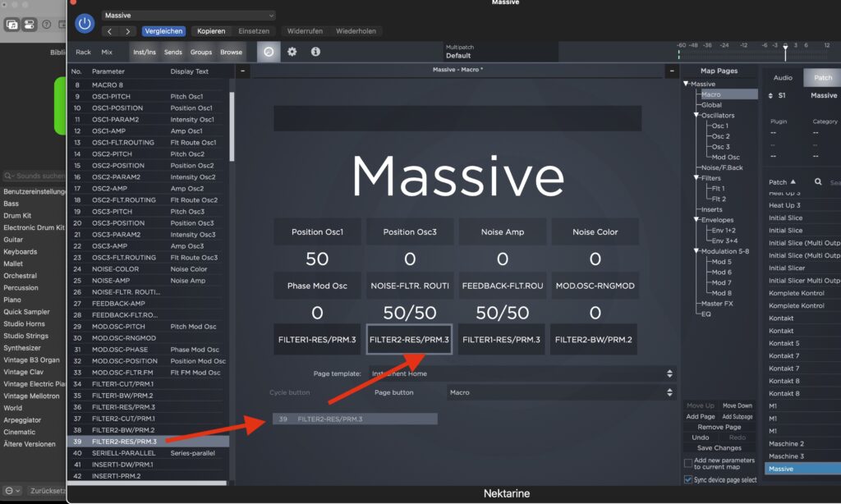This screenshot has height=504, width=841.
Task: Open the Nektarine settings gear
Action: tap(292, 52)
